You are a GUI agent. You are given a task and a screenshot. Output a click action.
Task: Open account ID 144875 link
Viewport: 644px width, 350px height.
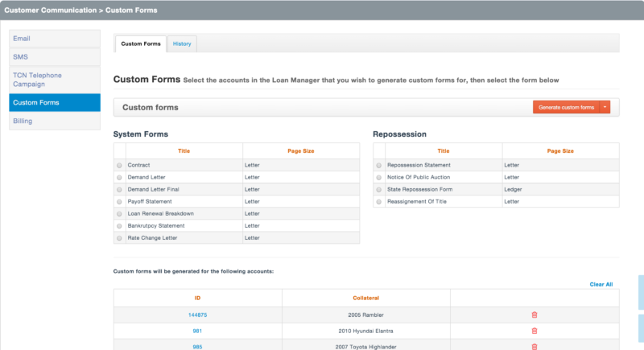[197, 315]
